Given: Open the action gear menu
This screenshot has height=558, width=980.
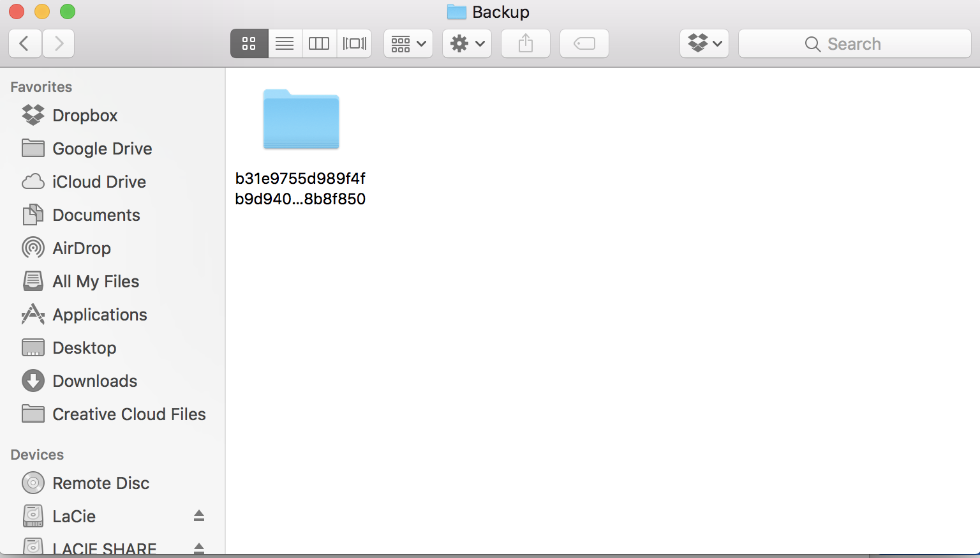Looking at the screenshot, I should [466, 43].
